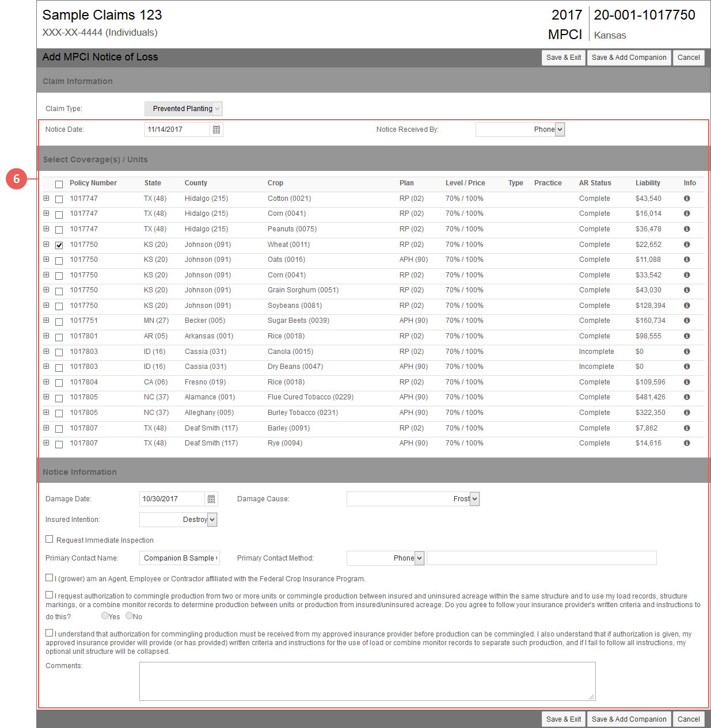Sort the table by Policy Number column
The image size is (711, 728).
point(93,182)
